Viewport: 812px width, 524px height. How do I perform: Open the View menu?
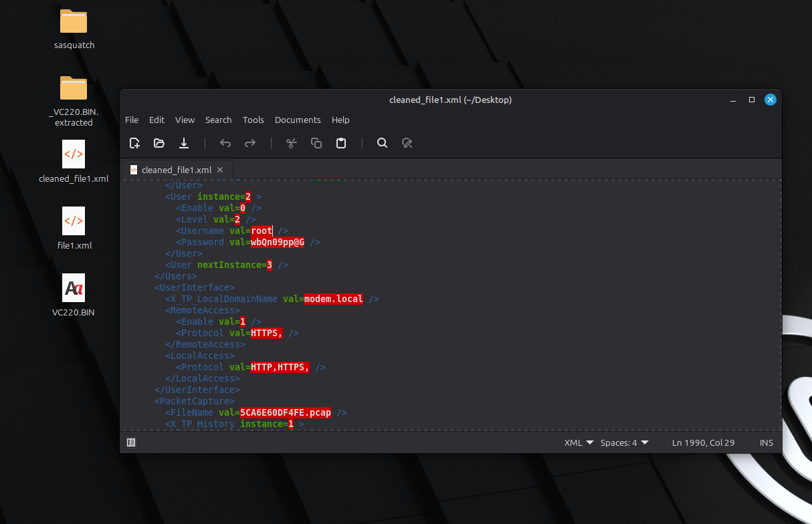(x=185, y=120)
